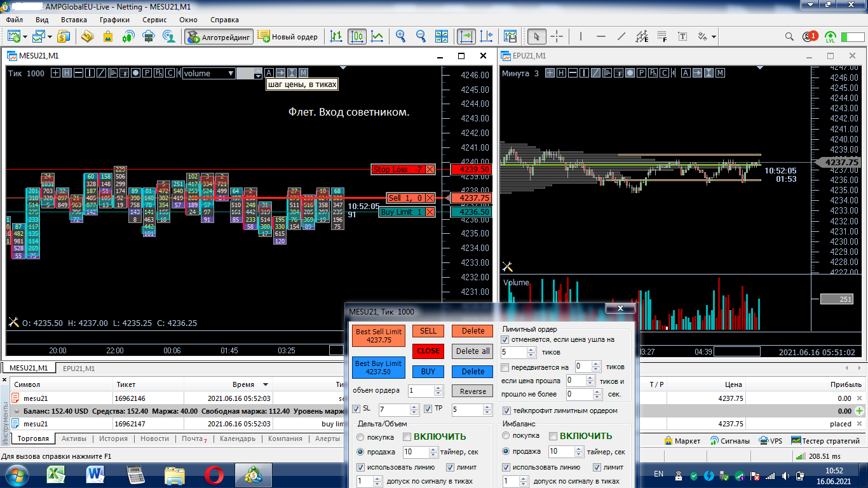Increase the Дельта/Объем timer value
Image resolution: width=868 pixels, height=488 pixels.
[x=433, y=449]
